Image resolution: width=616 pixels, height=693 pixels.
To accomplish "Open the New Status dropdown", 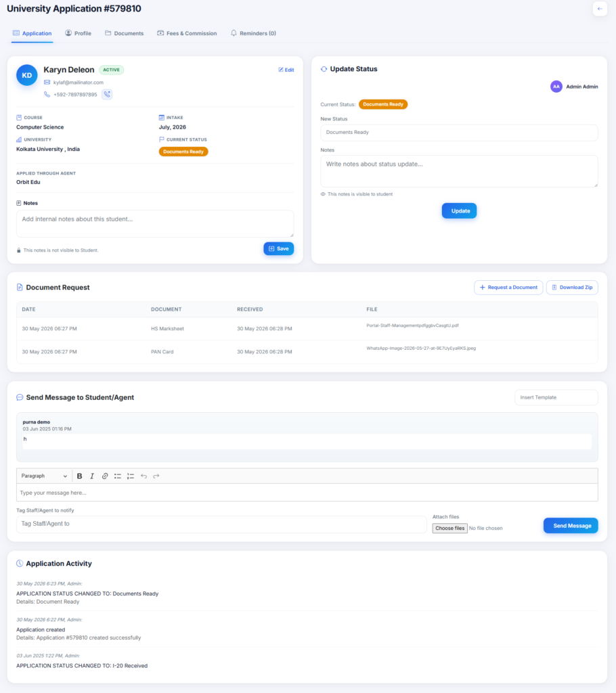I will tap(459, 133).
